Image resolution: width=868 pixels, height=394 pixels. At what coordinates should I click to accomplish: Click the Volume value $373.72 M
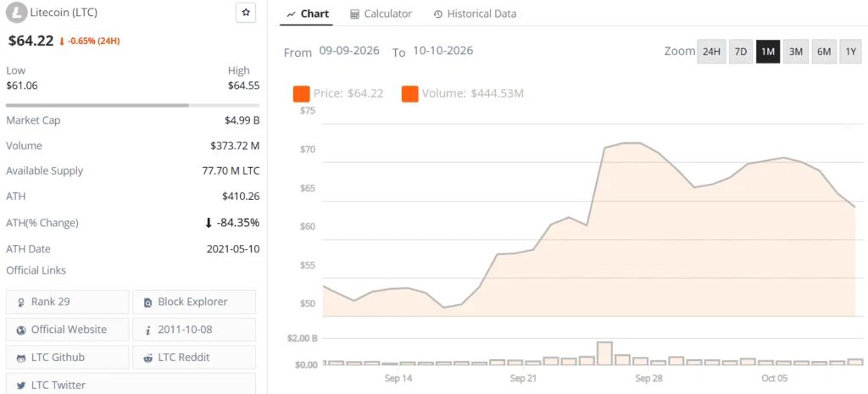[235, 146]
